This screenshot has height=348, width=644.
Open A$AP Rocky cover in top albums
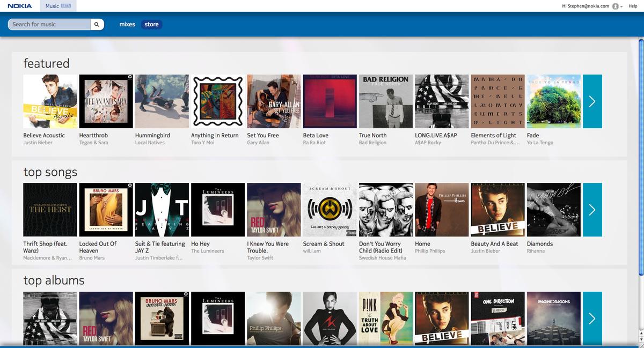click(50, 319)
